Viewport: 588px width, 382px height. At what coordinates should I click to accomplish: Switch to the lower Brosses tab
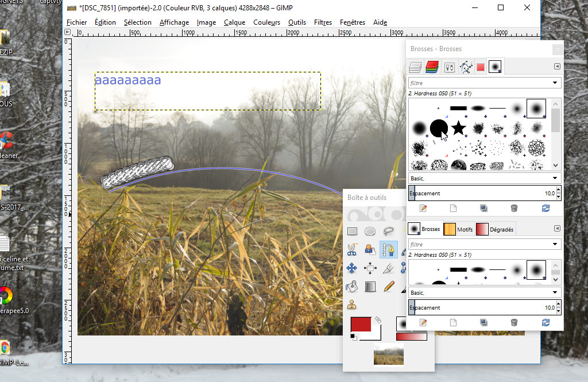(x=424, y=229)
